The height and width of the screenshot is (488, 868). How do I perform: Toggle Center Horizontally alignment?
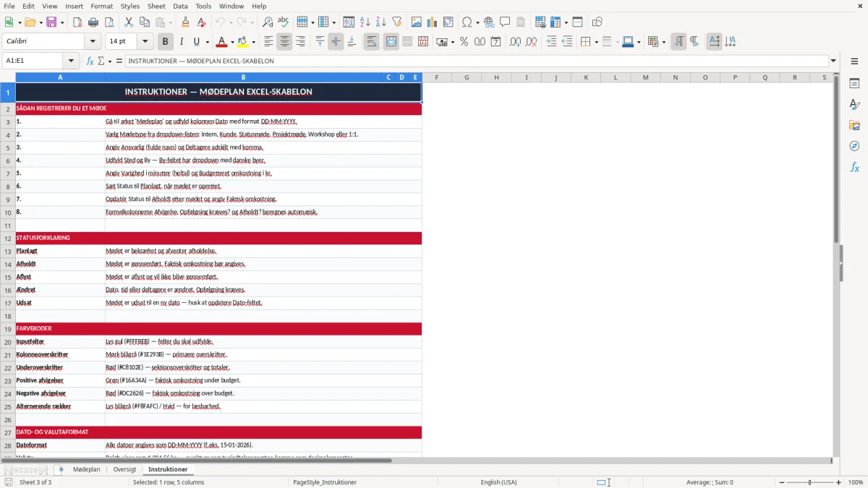coord(284,42)
